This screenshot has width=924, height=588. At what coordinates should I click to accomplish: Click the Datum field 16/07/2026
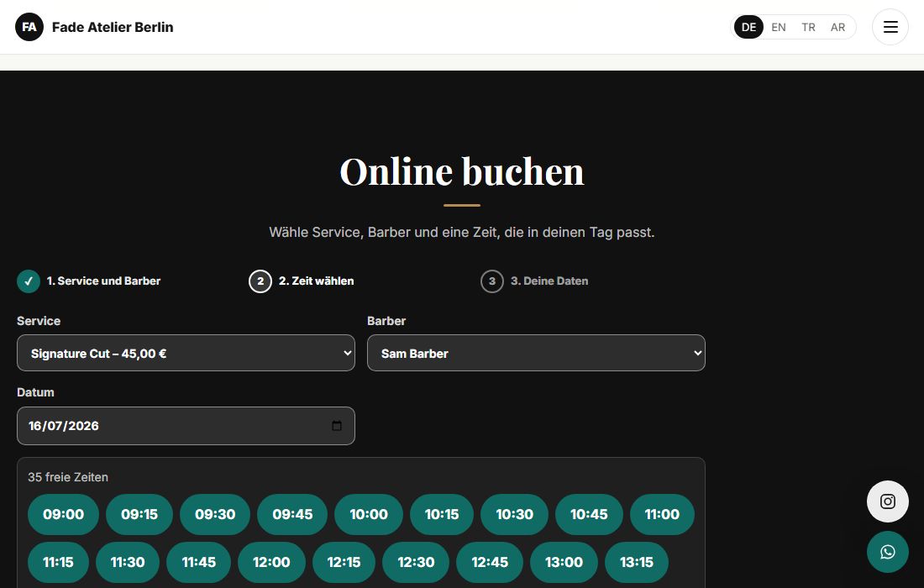coord(186,425)
